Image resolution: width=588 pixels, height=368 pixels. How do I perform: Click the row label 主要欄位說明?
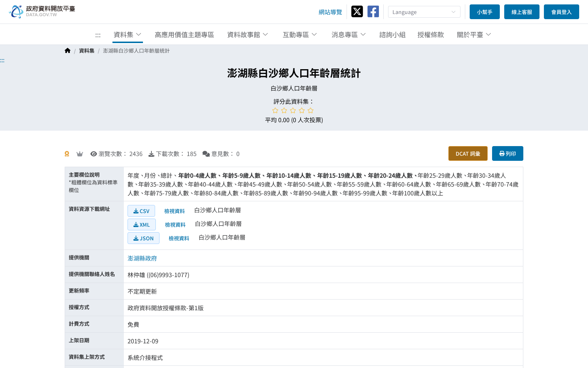(x=84, y=175)
